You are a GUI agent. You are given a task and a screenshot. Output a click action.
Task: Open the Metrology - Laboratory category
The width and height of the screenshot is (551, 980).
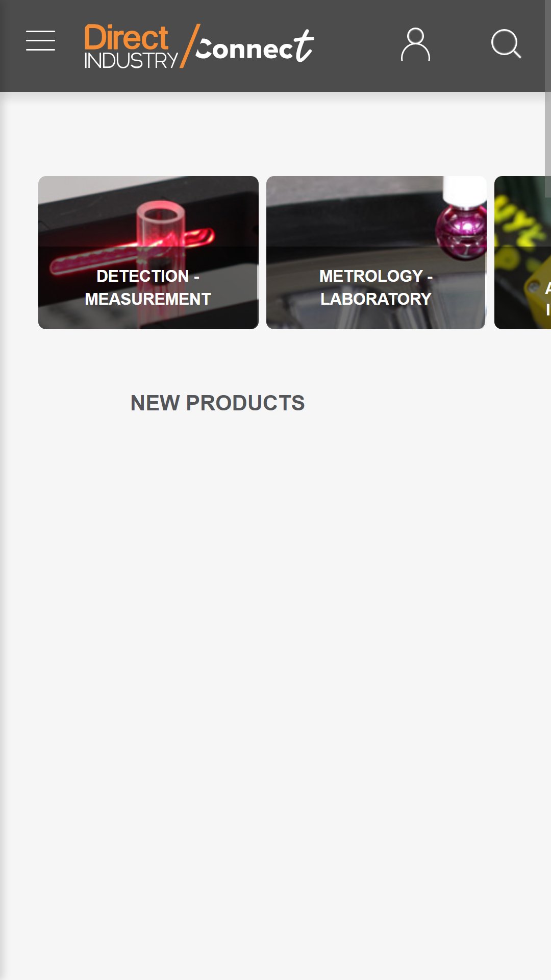coord(376,253)
